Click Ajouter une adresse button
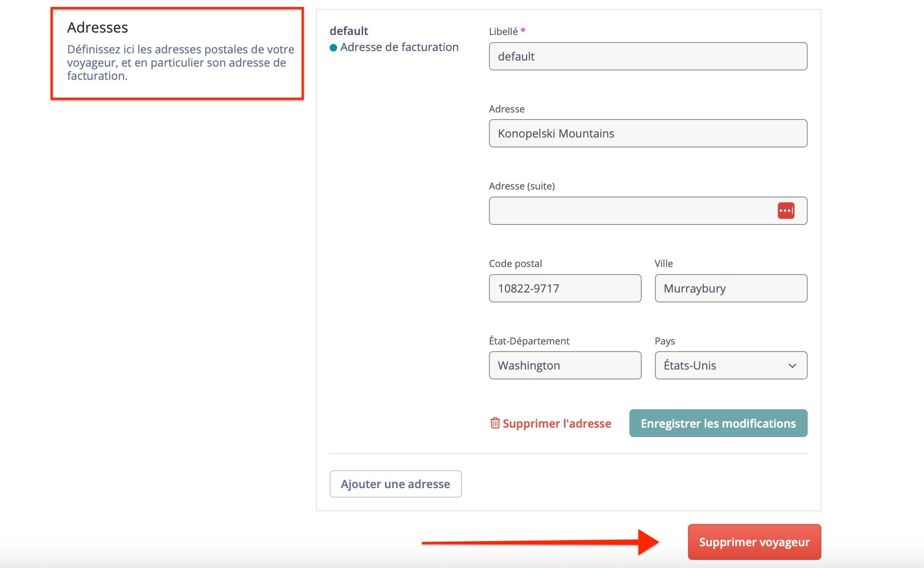The width and height of the screenshot is (924, 568). click(395, 484)
